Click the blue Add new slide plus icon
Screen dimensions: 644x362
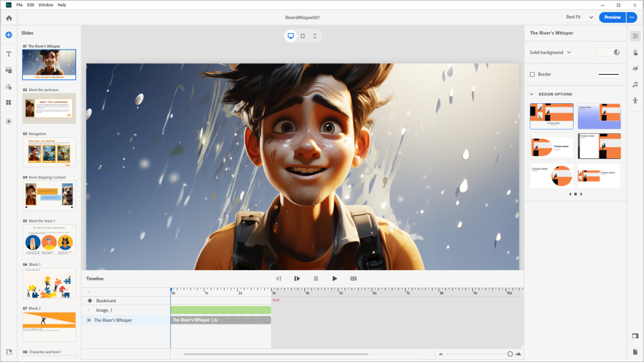[9, 35]
